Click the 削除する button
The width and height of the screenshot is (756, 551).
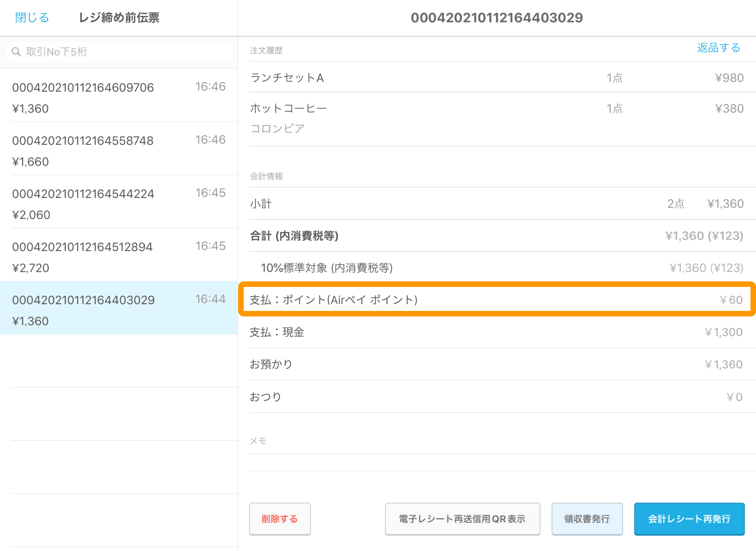click(x=280, y=519)
